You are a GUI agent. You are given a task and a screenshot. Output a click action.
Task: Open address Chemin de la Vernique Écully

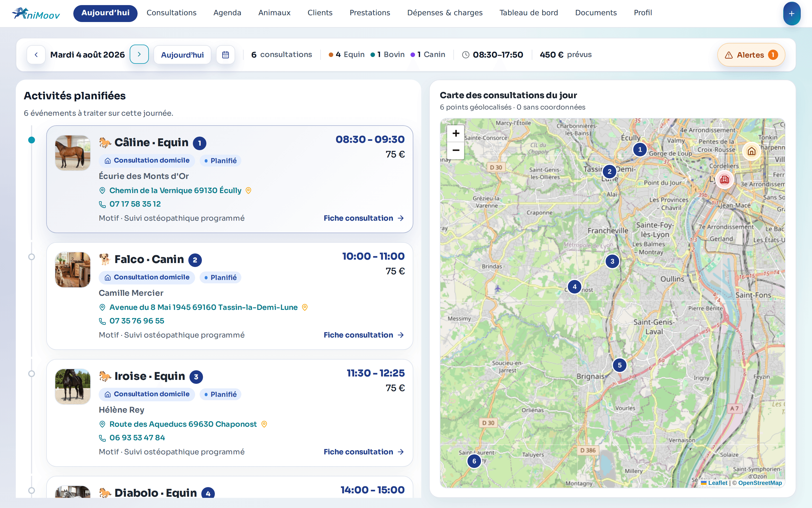click(175, 190)
